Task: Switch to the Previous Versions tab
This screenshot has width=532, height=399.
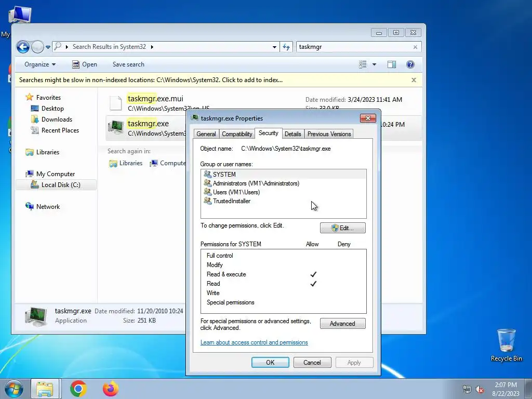Action: (x=329, y=134)
